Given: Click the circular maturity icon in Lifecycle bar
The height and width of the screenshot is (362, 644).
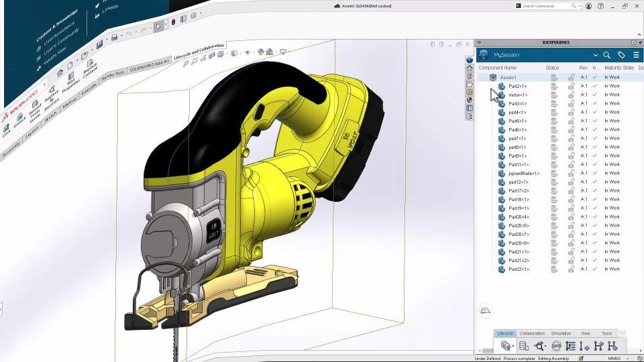Looking at the screenshot, I should (x=556, y=346).
